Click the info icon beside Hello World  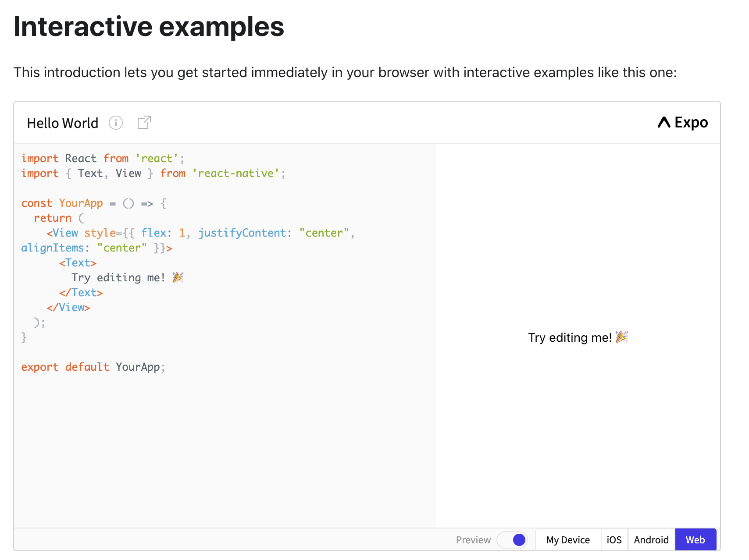(x=116, y=123)
